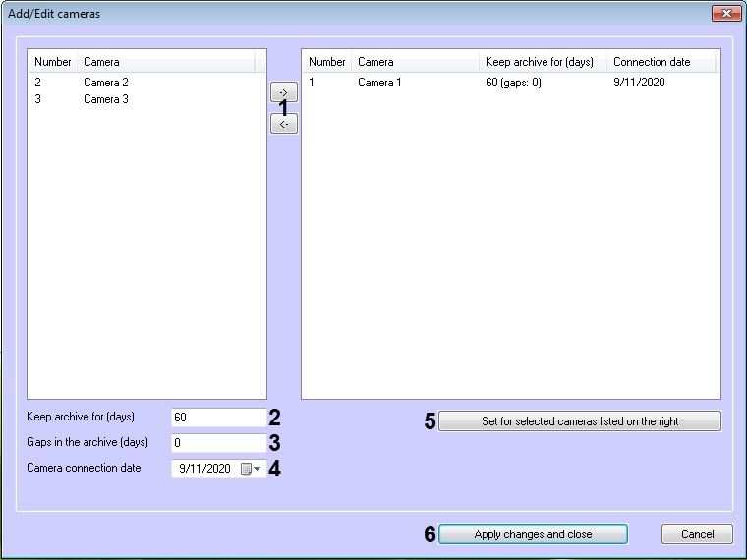The image size is (747, 560).
Task: Select Camera 3 in the left list
Action: point(105,99)
